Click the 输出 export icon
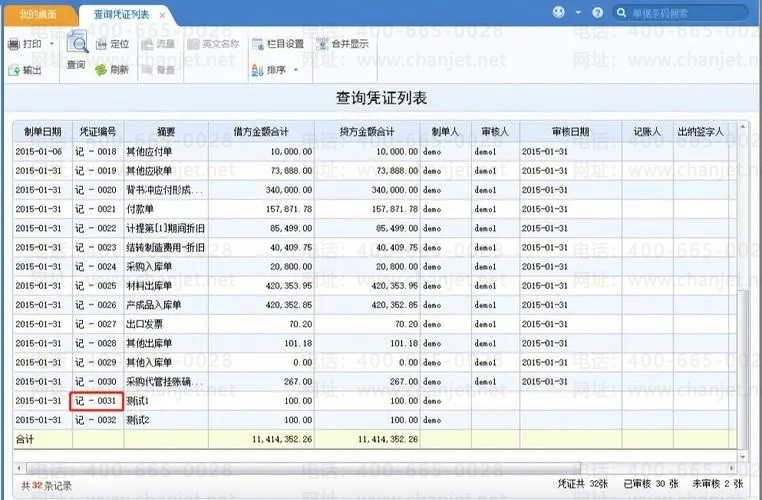 pyautogui.click(x=14, y=70)
